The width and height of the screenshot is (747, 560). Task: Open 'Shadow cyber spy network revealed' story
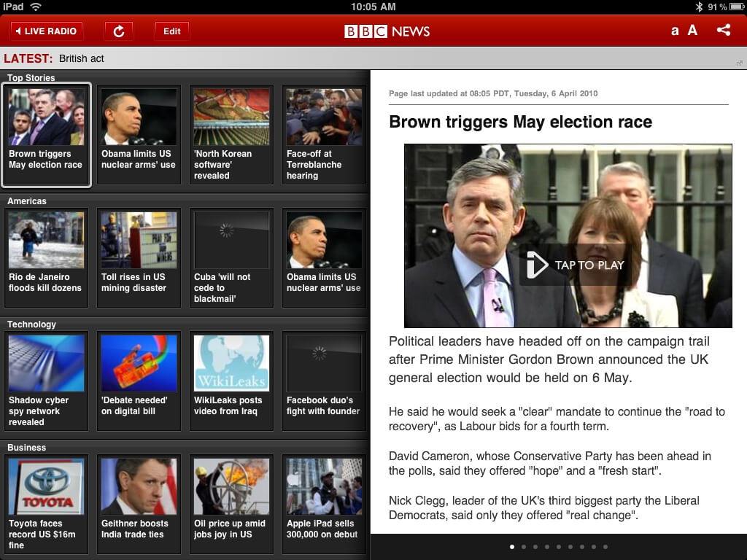click(46, 381)
